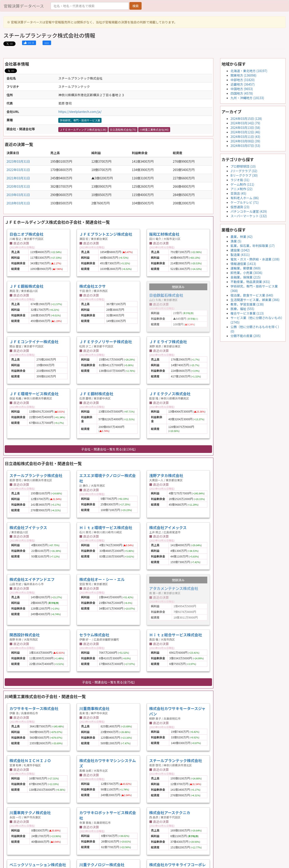Click the X post button under the page title

click(9, 44)
